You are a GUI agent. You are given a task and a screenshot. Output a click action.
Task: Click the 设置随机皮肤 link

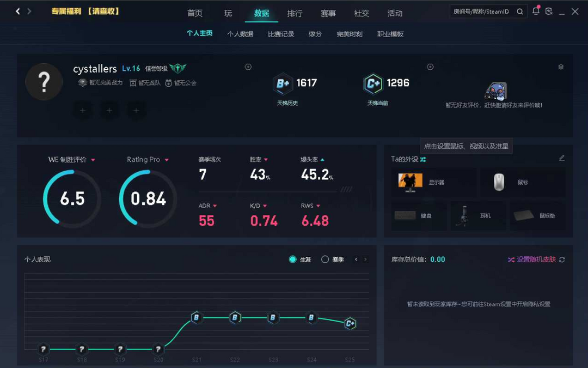click(532, 260)
